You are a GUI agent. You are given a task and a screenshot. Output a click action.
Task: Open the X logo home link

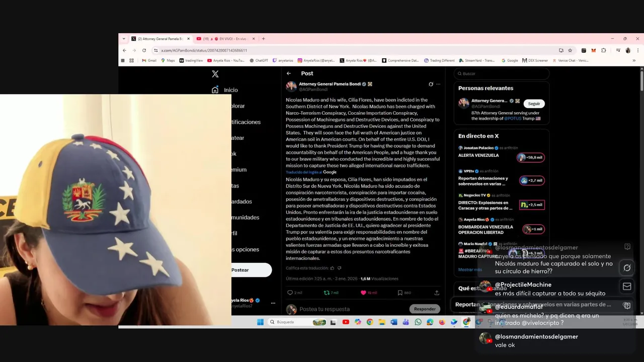[x=215, y=74]
